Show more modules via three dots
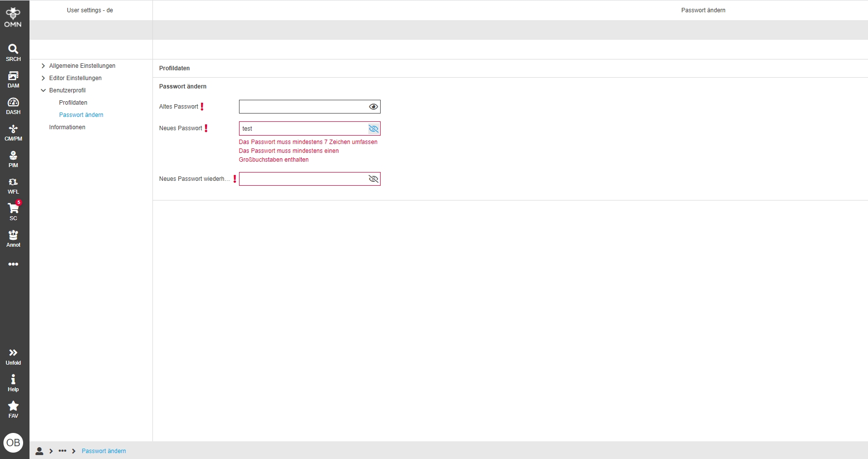The height and width of the screenshot is (459, 868). pyautogui.click(x=13, y=264)
